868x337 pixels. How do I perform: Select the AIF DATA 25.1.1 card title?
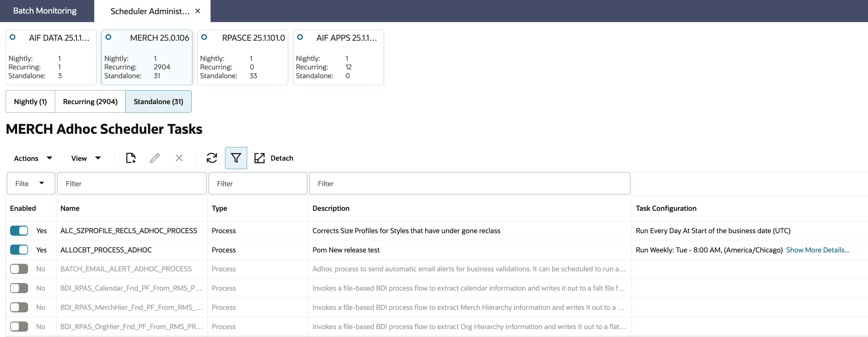pyautogui.click(x=59, y=38)
